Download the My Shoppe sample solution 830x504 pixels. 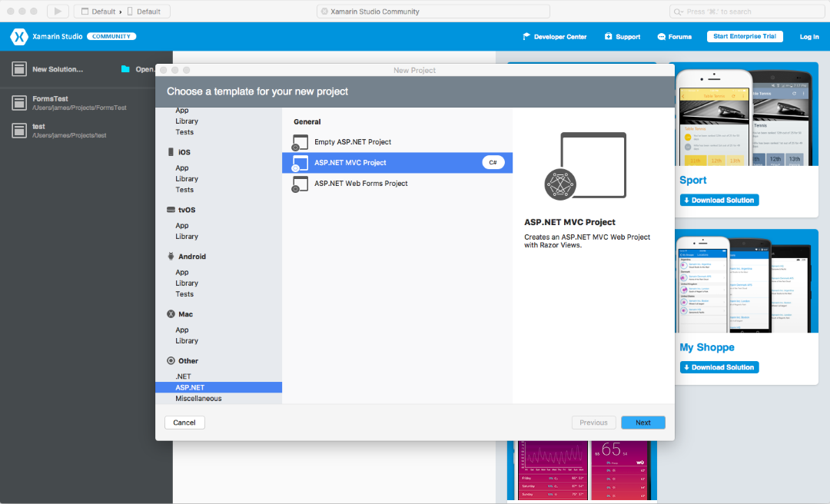coord(719,367)
